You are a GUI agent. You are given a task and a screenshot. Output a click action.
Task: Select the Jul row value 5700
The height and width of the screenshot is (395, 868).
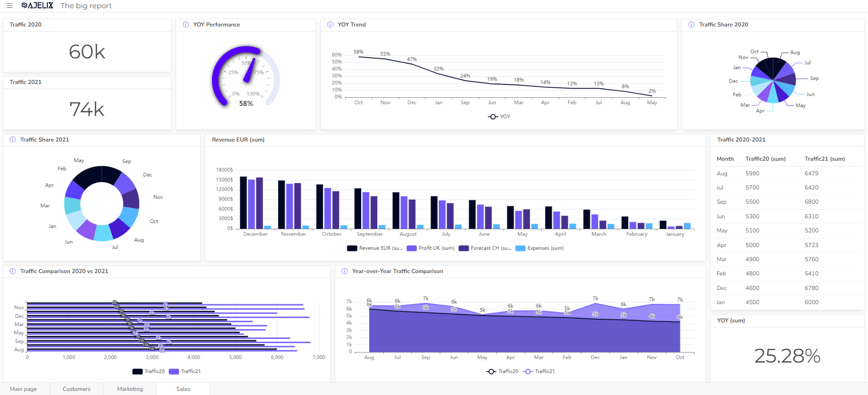tap(753, 188)
